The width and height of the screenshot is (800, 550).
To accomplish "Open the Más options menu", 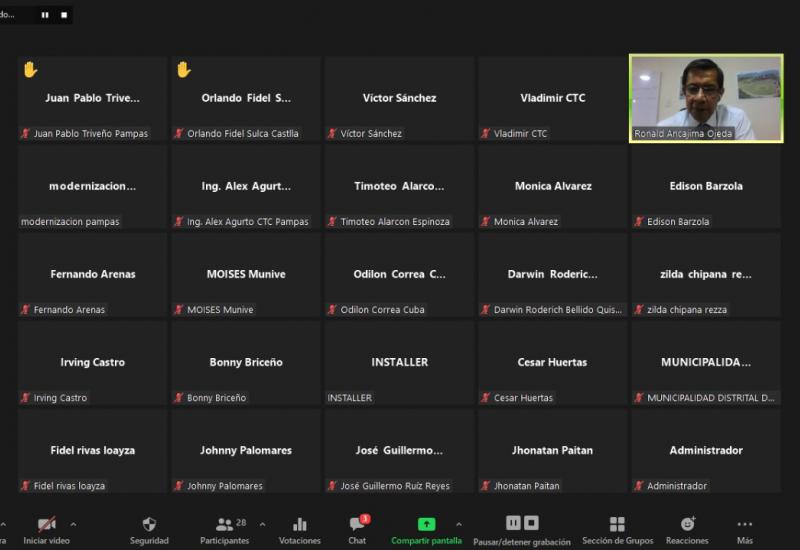I will [745, 524].
